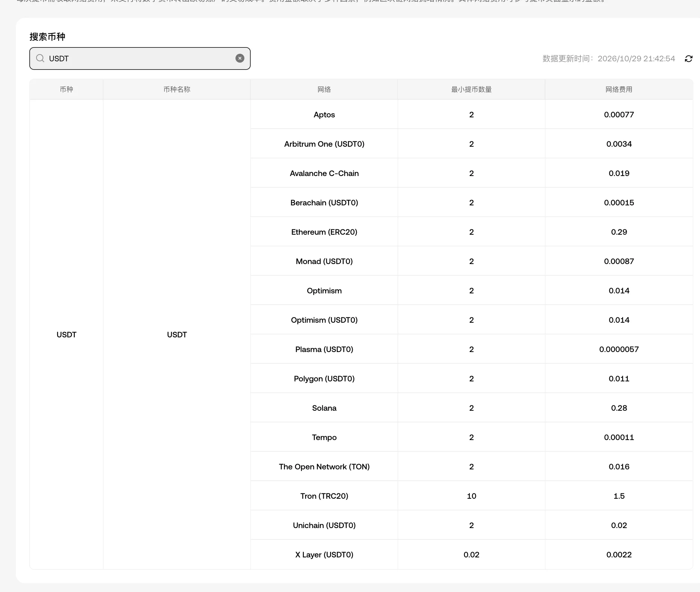The image size is (700, 592).
Task: Select The Open Network (TON) cell
Action: pos(324,467)
